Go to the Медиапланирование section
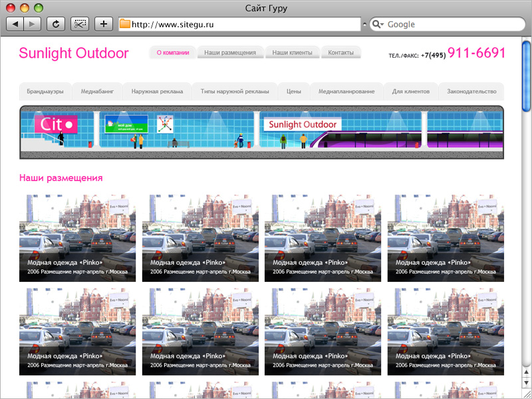The height and width of the screenshot is (399, 532). point(346,91)
